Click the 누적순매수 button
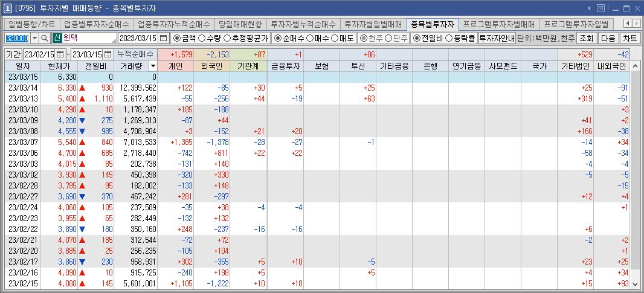644x293 pixels. tap(135, 54)
